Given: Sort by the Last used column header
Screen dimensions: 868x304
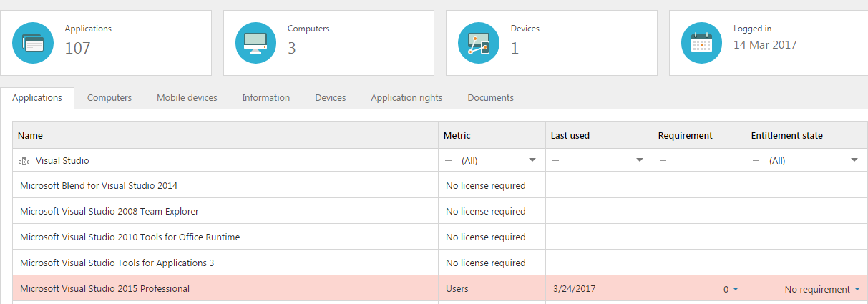Looking at the screenshot, I should [600, 135].
